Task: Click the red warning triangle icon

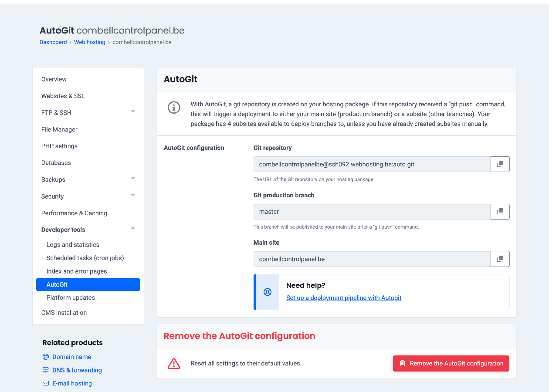Action: [x=174, y=363]
